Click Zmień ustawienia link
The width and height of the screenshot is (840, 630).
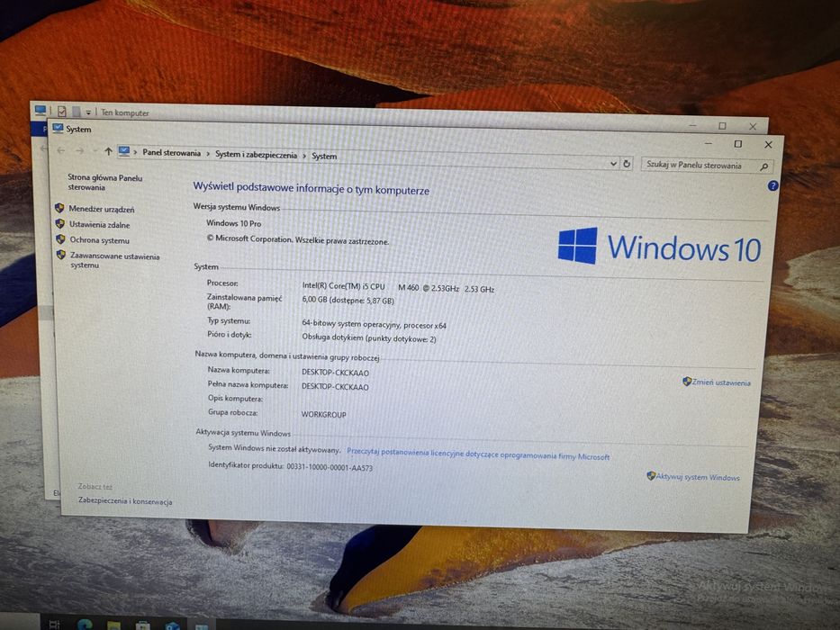tap(721, 382)
